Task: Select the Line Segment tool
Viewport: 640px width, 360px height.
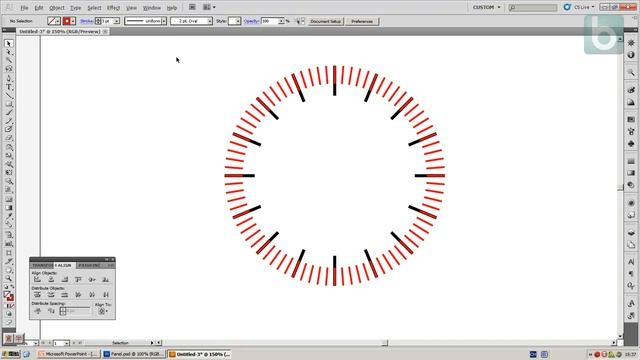Action: click(x=9, y=96)
